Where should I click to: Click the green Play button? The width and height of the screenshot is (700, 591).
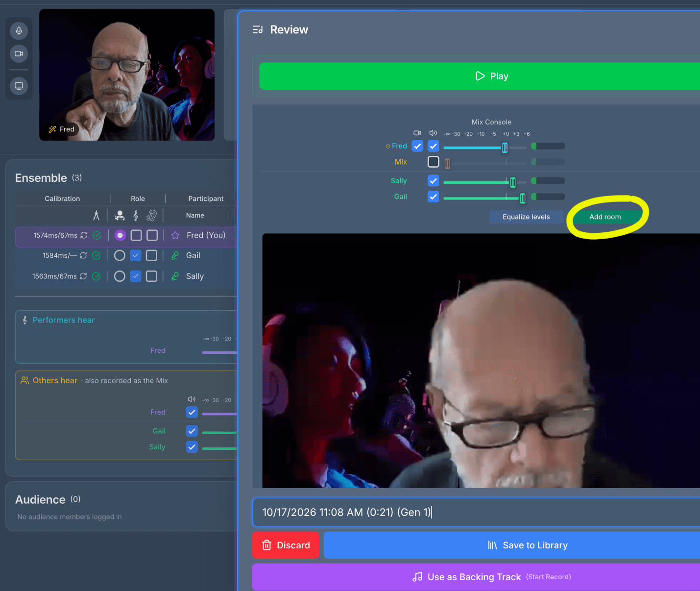(x=480, y=76)
